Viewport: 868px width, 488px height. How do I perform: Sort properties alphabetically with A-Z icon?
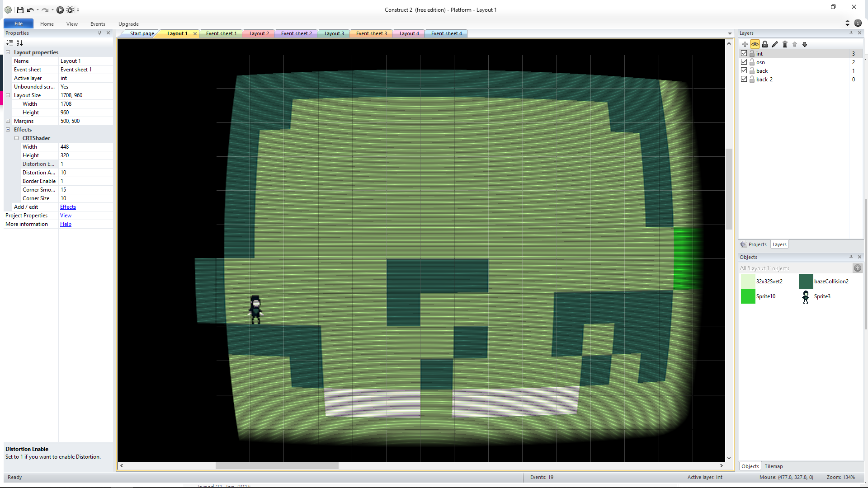(19, 43)
